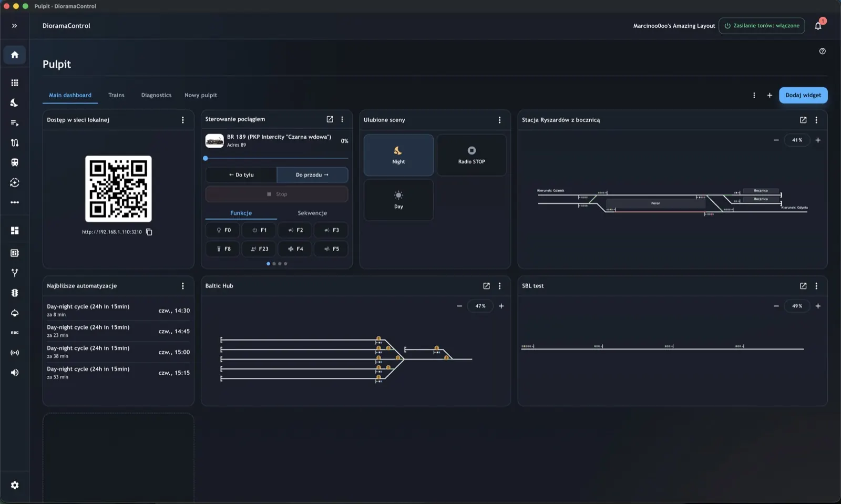Copy the local network URL
The width and height of the screenshot is (841, 504).
click(149, 232)
